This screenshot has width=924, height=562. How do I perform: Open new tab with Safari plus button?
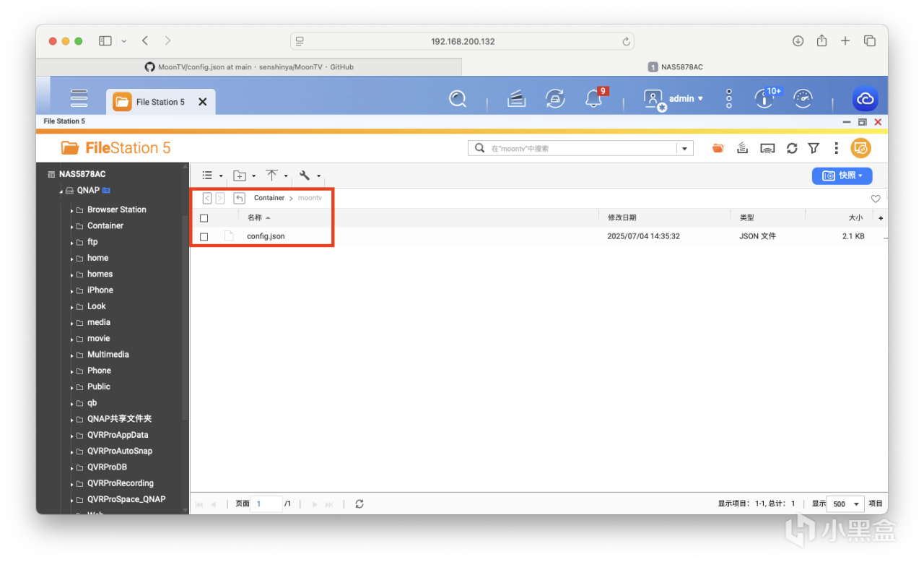pyautogui.click(x=845, y=41)
